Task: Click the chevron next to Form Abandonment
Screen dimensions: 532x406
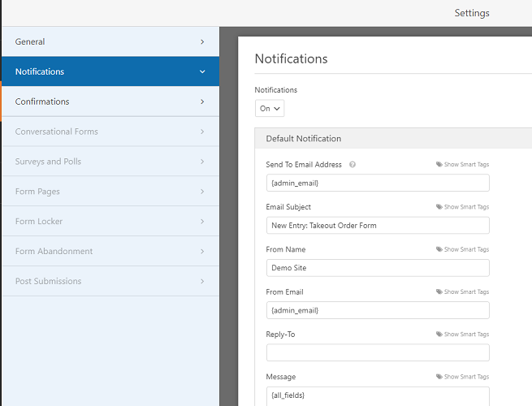Action: coord(202,252)
